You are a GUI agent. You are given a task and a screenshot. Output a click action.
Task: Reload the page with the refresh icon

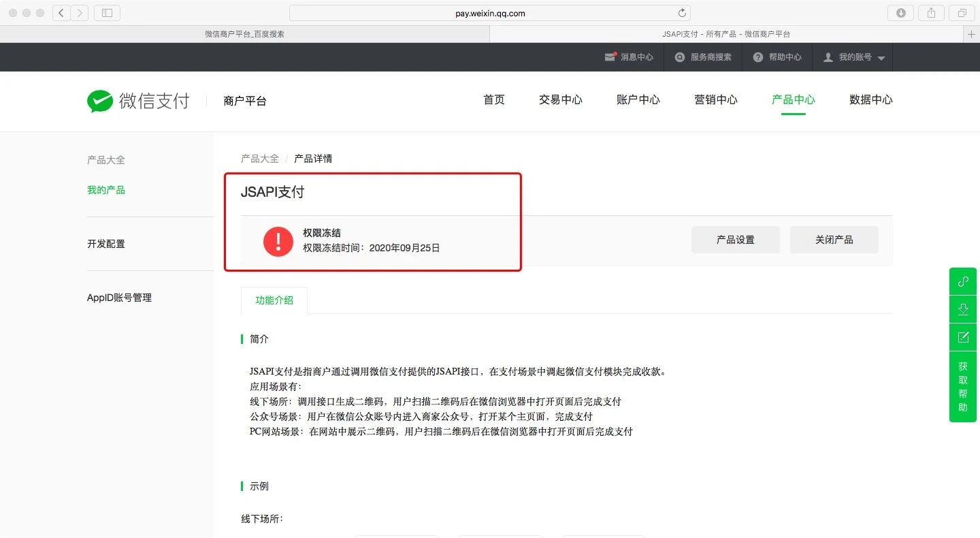tap(682, 13)
